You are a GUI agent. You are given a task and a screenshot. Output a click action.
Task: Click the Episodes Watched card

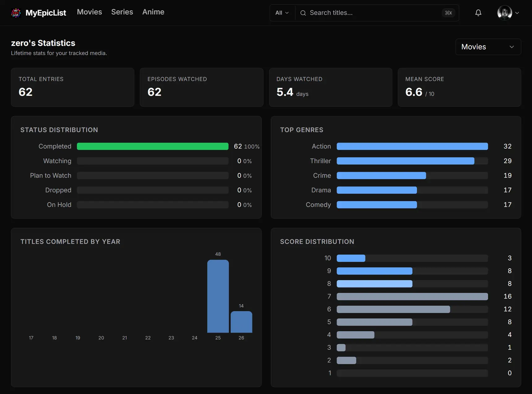tap(202, 87)
